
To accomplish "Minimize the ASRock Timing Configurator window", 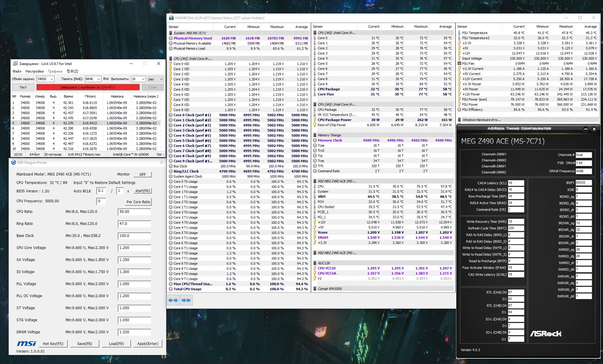I will point(586,129).
